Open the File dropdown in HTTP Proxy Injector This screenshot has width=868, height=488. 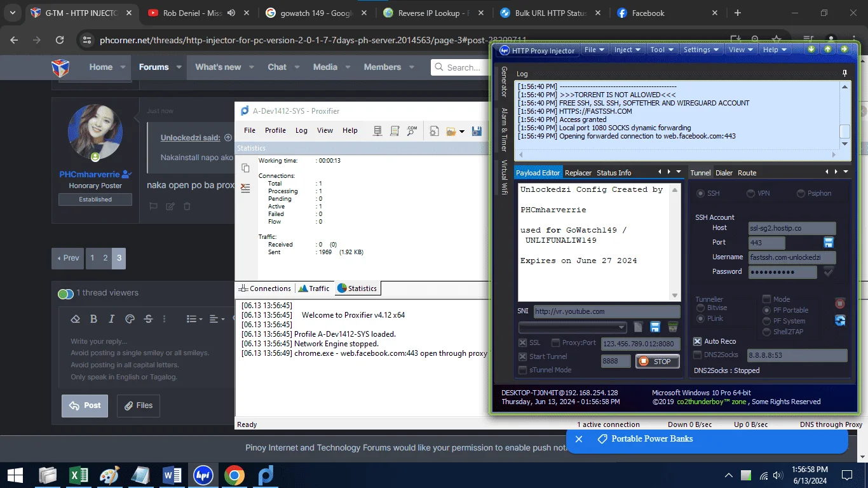click(x=595, y=50)
